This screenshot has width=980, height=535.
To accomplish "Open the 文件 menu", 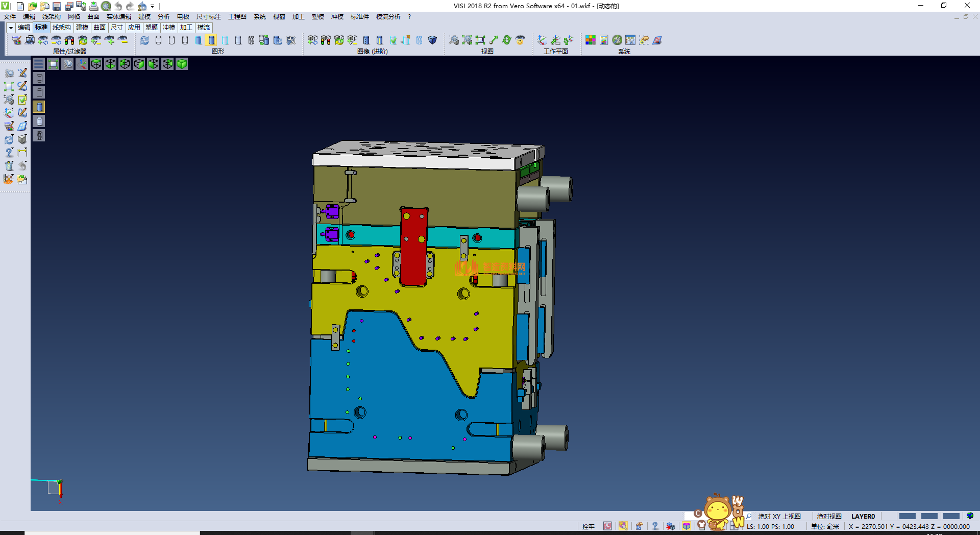I will point(10,17).
